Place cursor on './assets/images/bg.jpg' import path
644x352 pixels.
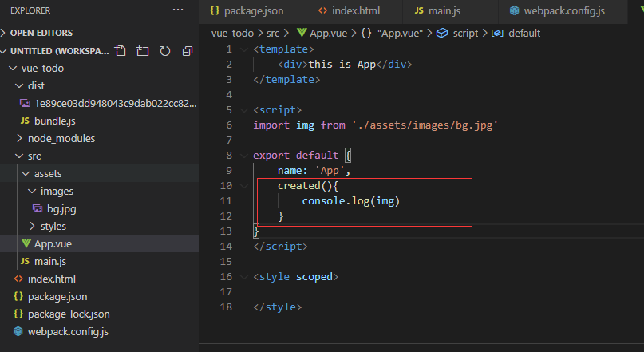click(x=425, y=125)
